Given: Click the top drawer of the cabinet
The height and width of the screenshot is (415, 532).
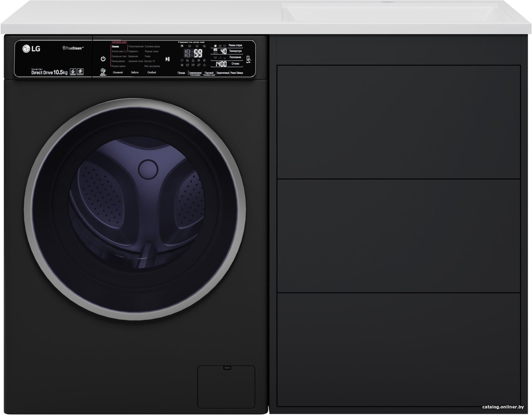Looking at the screenshot, I should click(x=399, y=122).
